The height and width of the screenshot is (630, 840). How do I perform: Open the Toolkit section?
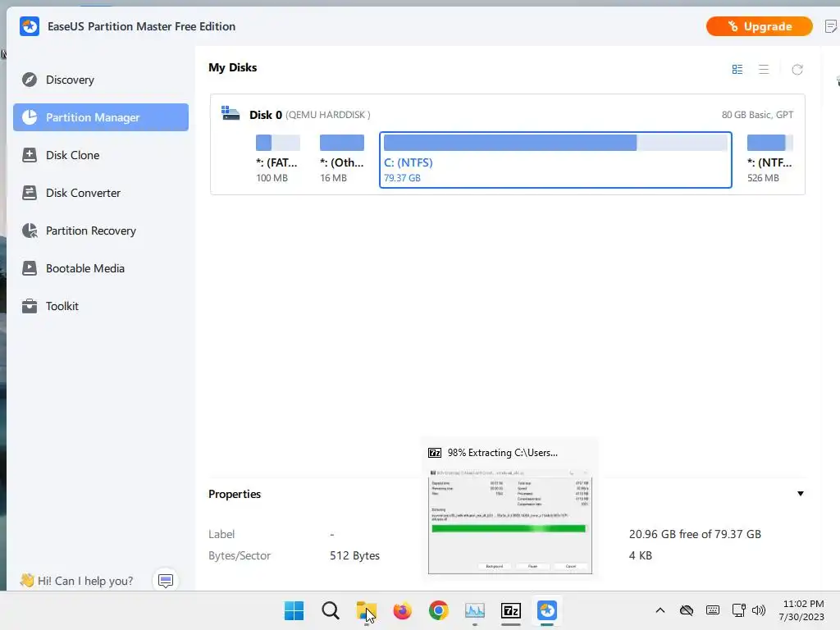click(101, 307)
